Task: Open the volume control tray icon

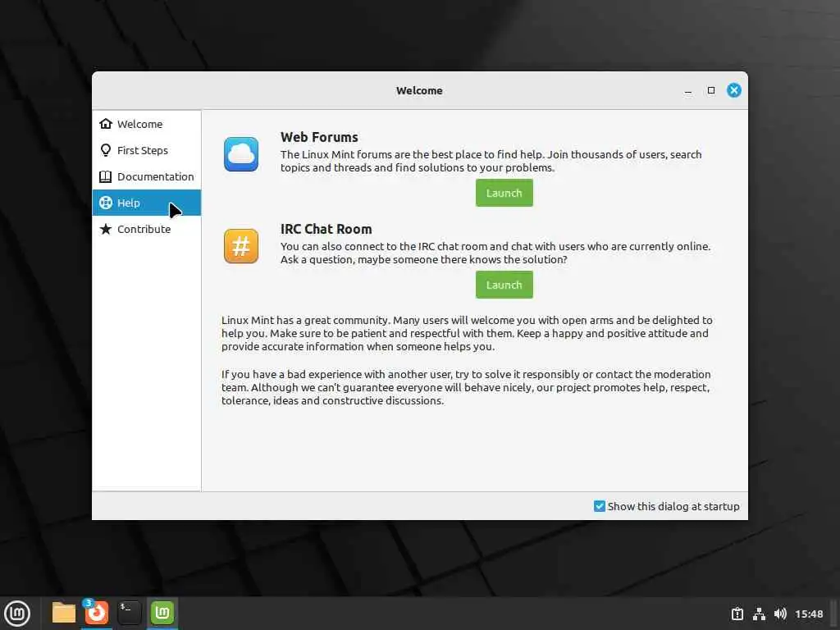Action: coord(780,614)
